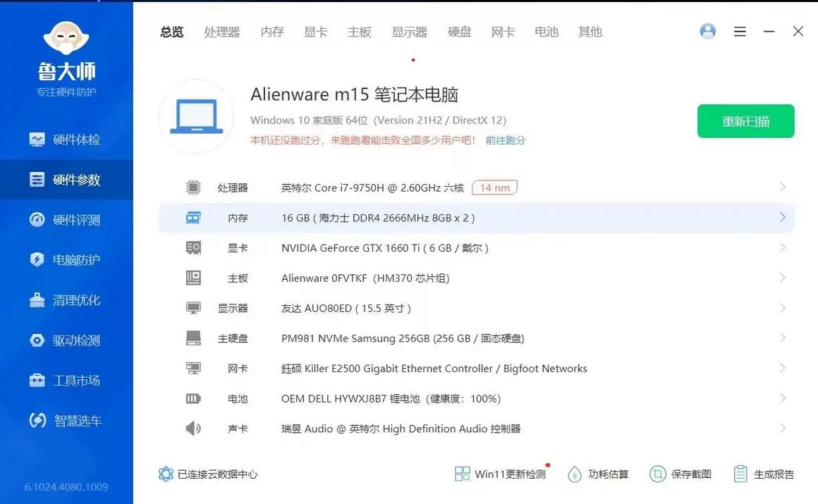
Task: Follow the 前往跑分 link
Action: pyautogui.click(x=505, y=140)
